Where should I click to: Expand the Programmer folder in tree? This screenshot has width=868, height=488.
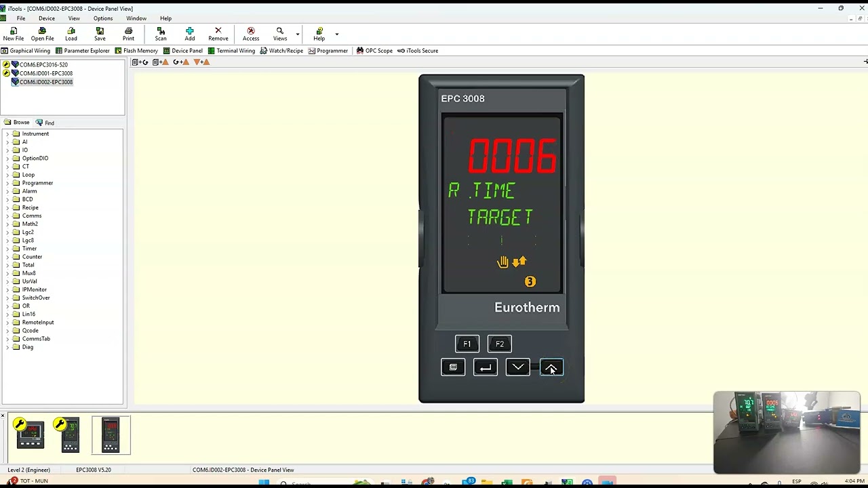[x=7, y=183]
